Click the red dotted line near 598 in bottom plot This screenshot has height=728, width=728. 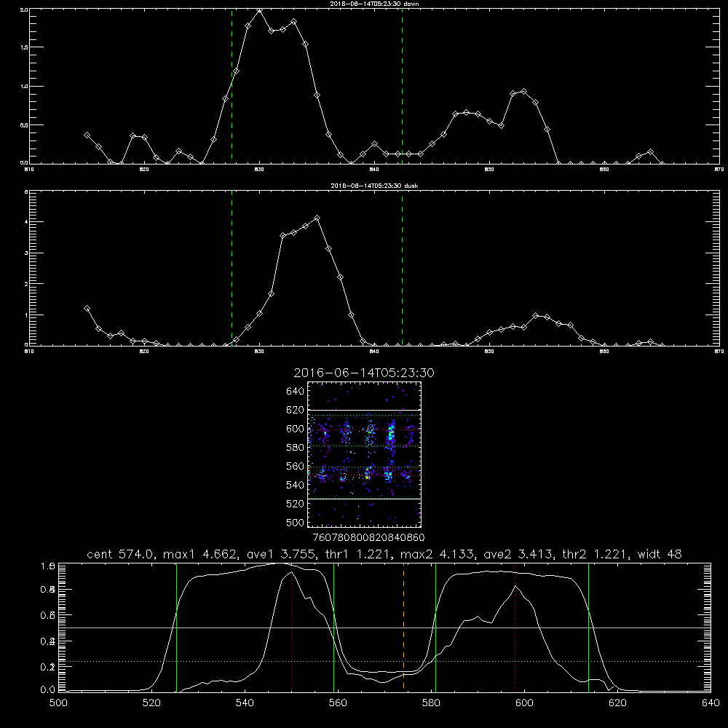[x=515, y=627]
